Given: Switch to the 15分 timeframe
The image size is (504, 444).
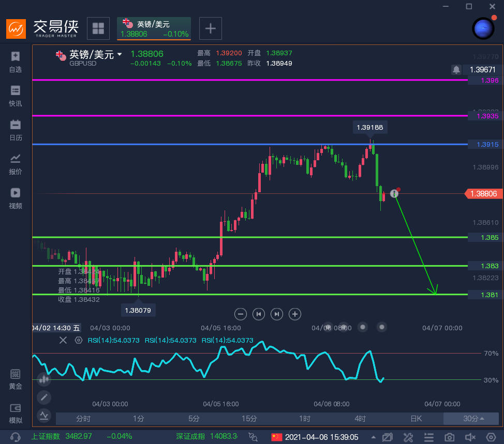Looking at the screenshot, I should click(249, 419).
